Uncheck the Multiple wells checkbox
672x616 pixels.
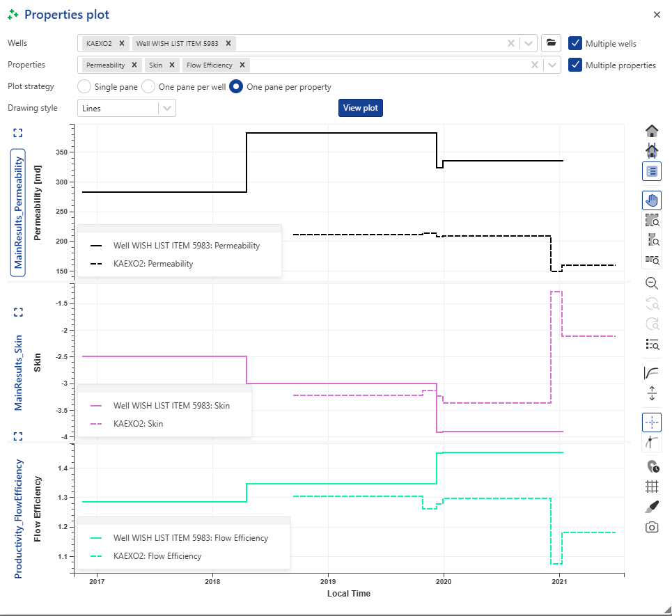point(575,43)
